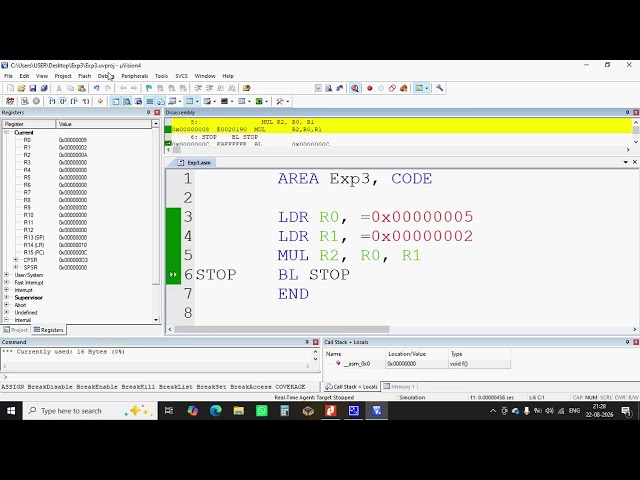Expand the SPSR register node

[16, 267]
